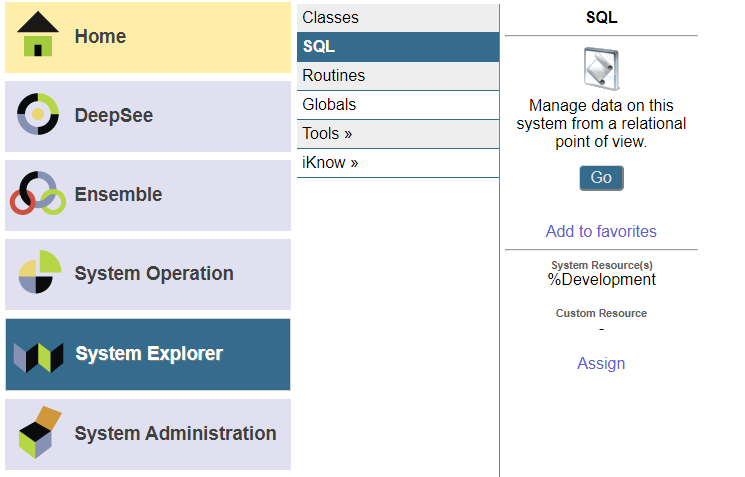Click the Ensemble interlocking rings icon
This screenshot has width=745, height=477.
(38, 193)
